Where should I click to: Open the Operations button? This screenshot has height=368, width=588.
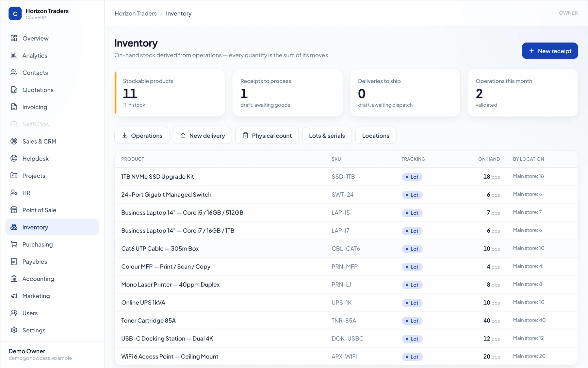(x=142, y=135)
